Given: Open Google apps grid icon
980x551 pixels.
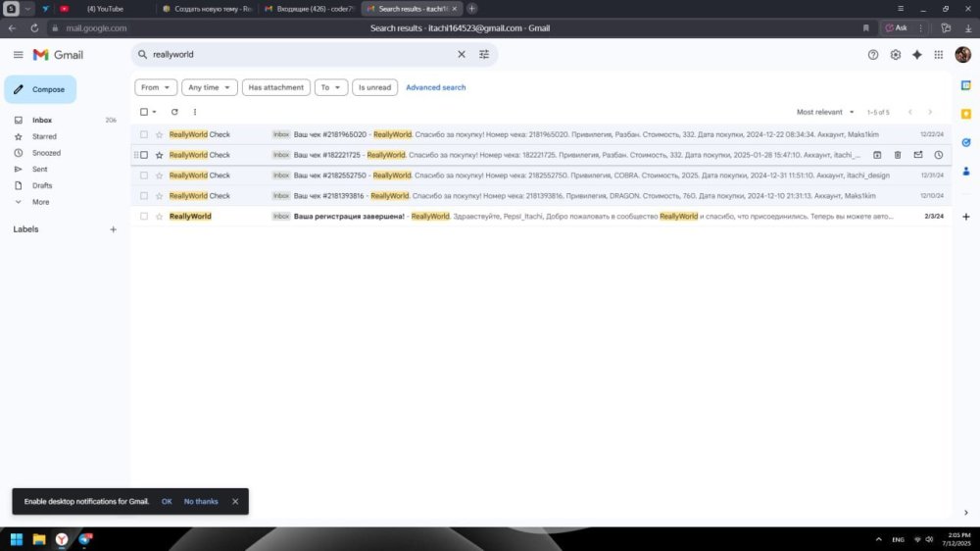Looking at the screenshot, I should (x=939, y=55).
